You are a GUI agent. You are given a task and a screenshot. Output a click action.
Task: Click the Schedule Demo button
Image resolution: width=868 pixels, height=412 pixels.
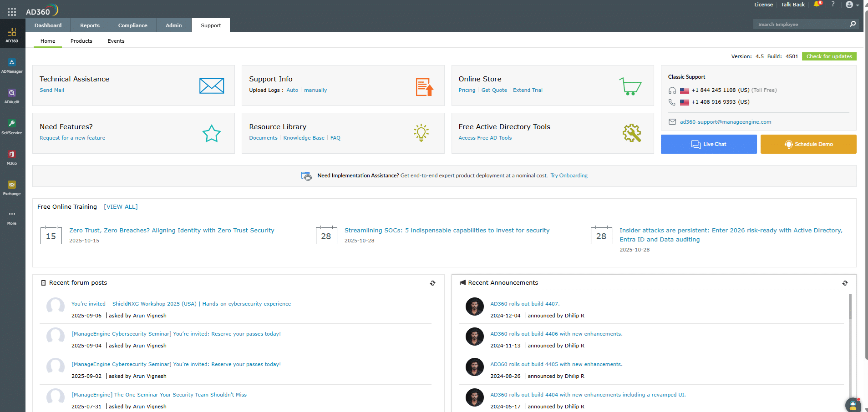click(808, 144)
